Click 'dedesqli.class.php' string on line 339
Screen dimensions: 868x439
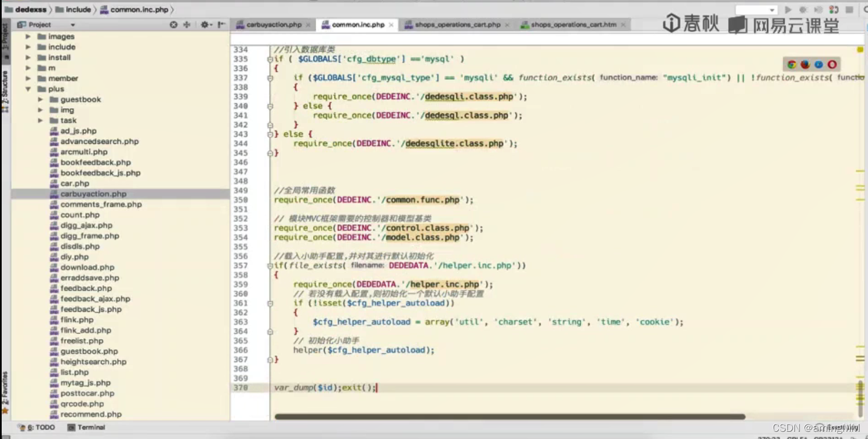(x=469, y=97)
